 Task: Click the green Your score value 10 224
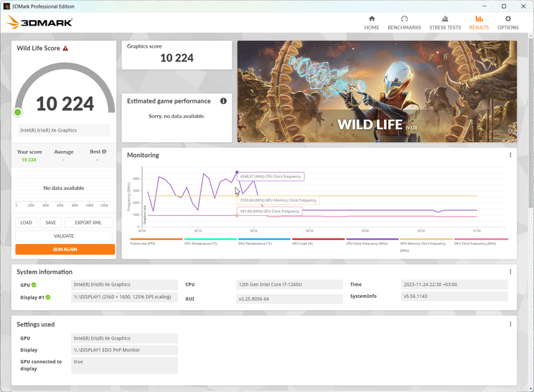[x=29, y=160]
